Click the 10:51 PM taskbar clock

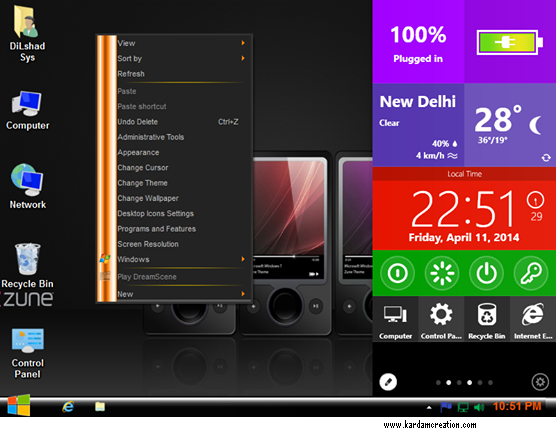point(517,406)
